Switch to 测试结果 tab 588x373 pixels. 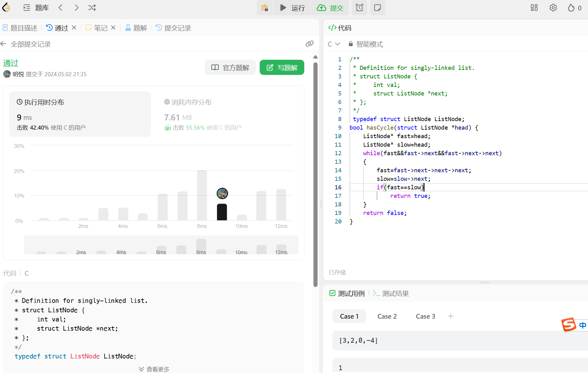point(391,293)
